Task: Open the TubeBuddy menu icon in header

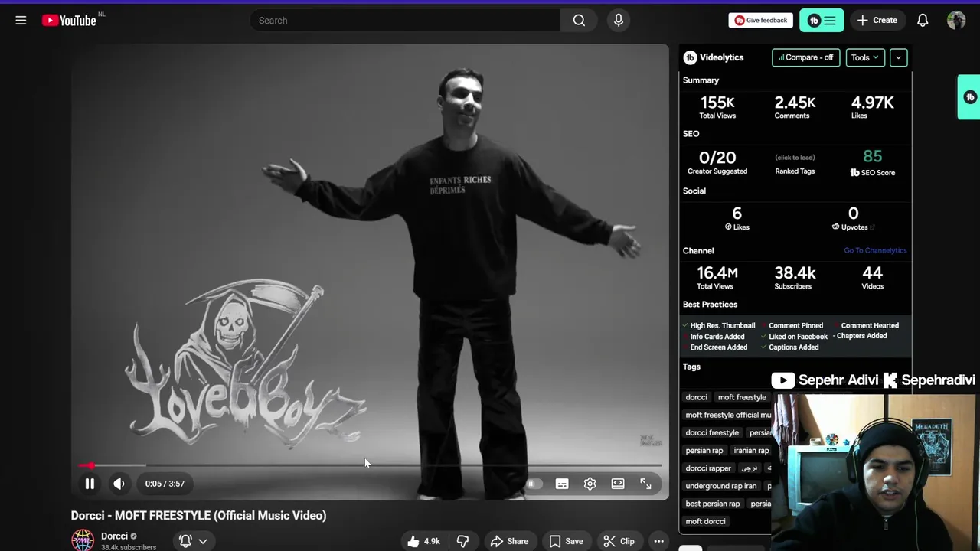Action: click(822, 21)
